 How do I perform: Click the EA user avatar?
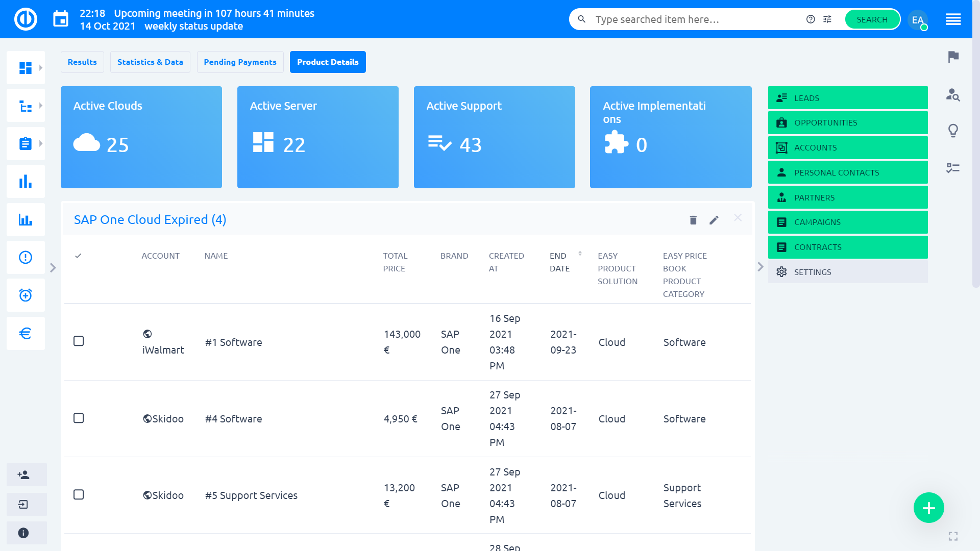pyautogui.click(x=918, y=20)
